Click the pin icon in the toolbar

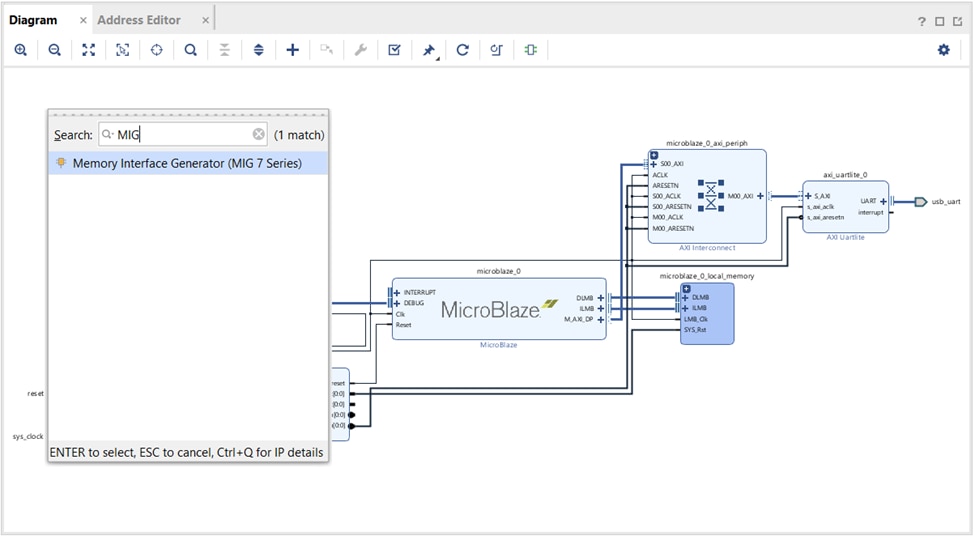(x=429, y=50)
